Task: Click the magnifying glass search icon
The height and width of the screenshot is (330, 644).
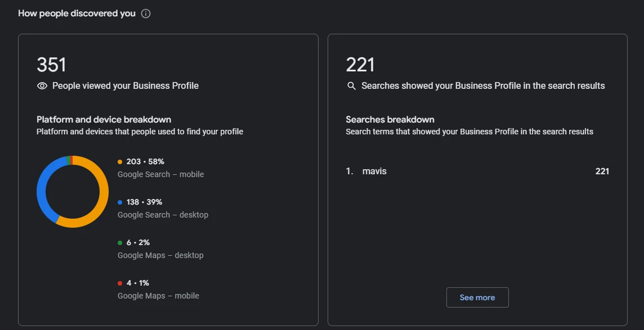Action: coord(351,85)
